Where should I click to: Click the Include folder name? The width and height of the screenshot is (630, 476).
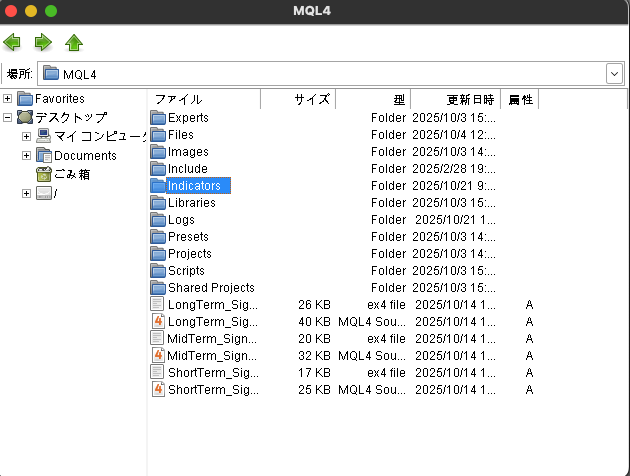[188, 169]
